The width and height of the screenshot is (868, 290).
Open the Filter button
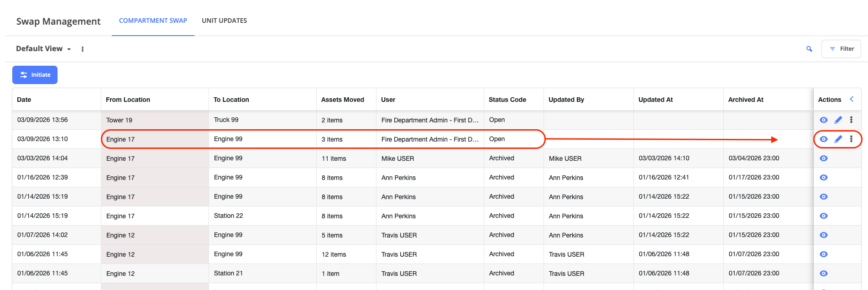click(841, 49)
